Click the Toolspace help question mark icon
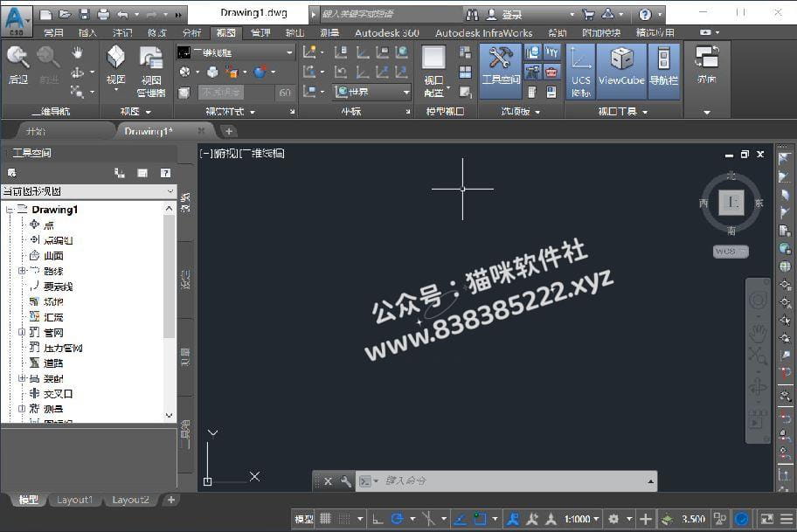The height and width of the screenshot is (532, 797). [166, 173]
